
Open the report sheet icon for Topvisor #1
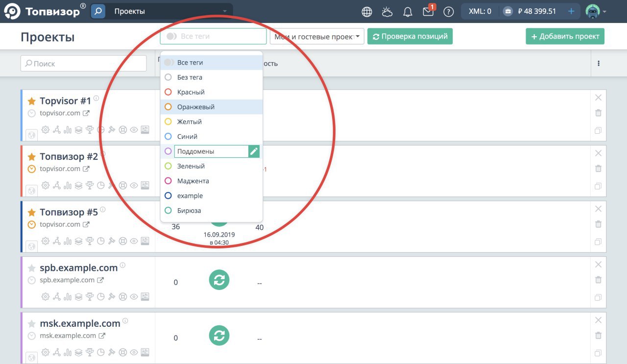[x=145, y=130]
